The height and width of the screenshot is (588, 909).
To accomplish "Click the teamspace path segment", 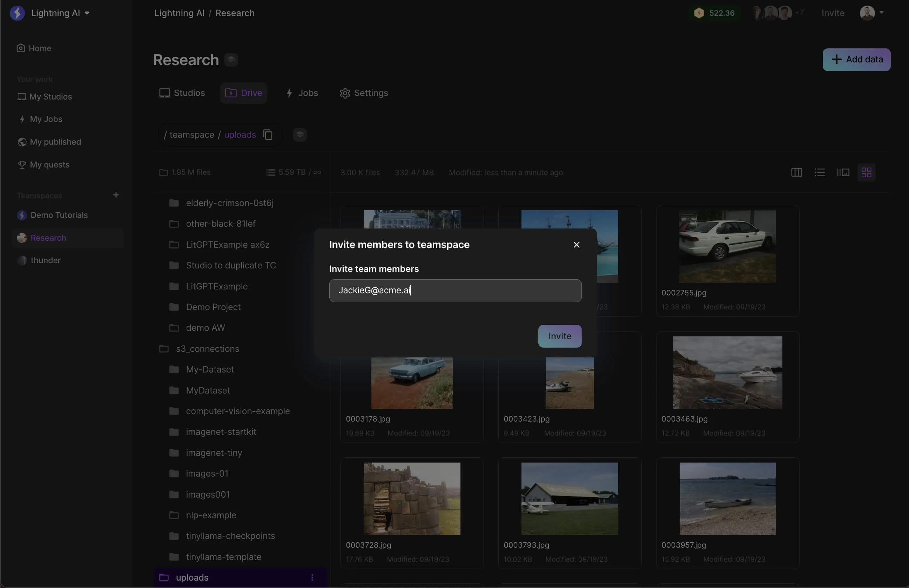I will [192, 135].
